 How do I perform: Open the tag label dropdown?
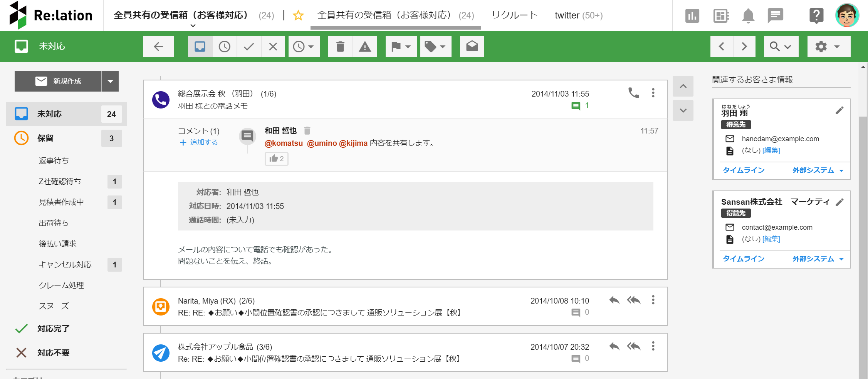click(435, 47)
